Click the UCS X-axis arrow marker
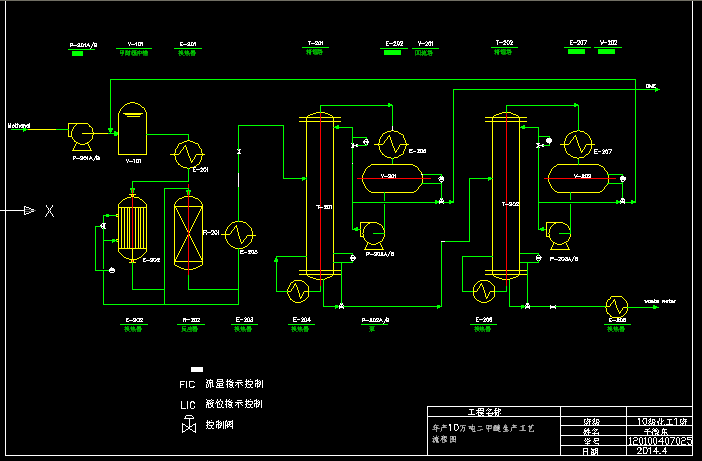702x461 pixels. pyautogui.click(x=29, y=210)
